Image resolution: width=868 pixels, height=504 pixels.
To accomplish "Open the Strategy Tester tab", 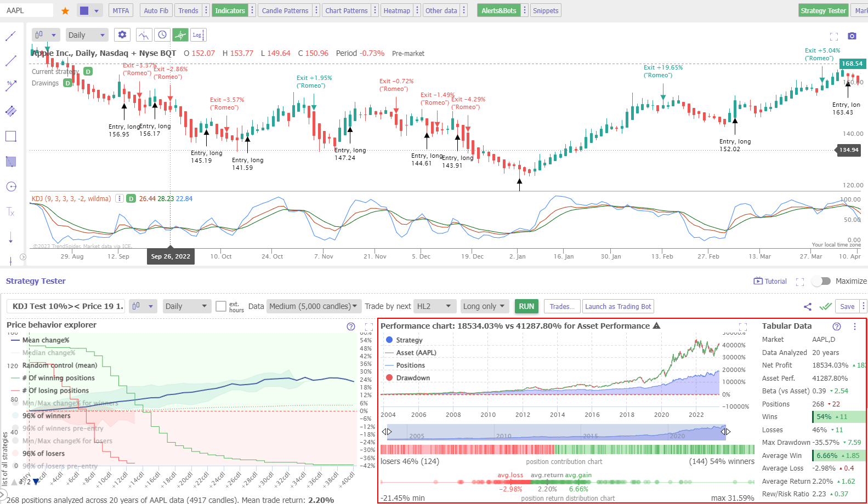I will coord(823,10).
